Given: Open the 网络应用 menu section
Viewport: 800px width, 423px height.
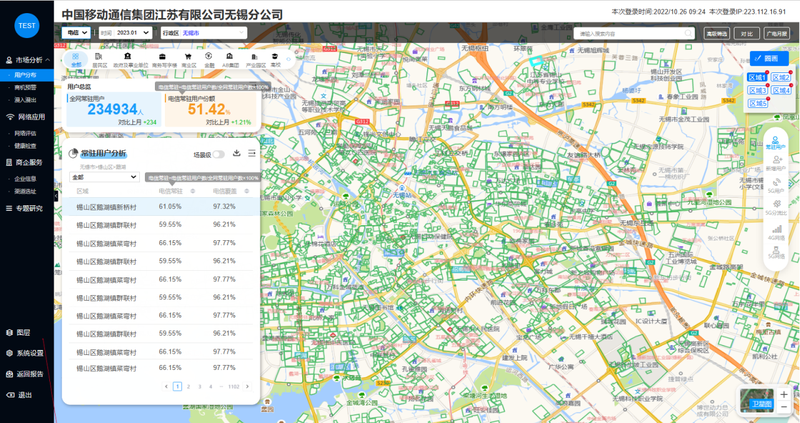Looking at the screenshot, I should click(x=27, y=117).
